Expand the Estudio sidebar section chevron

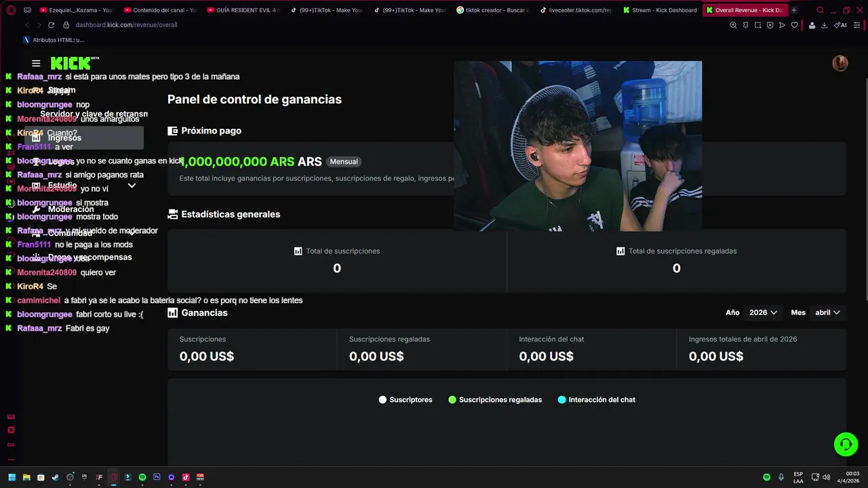click(132, 185)
